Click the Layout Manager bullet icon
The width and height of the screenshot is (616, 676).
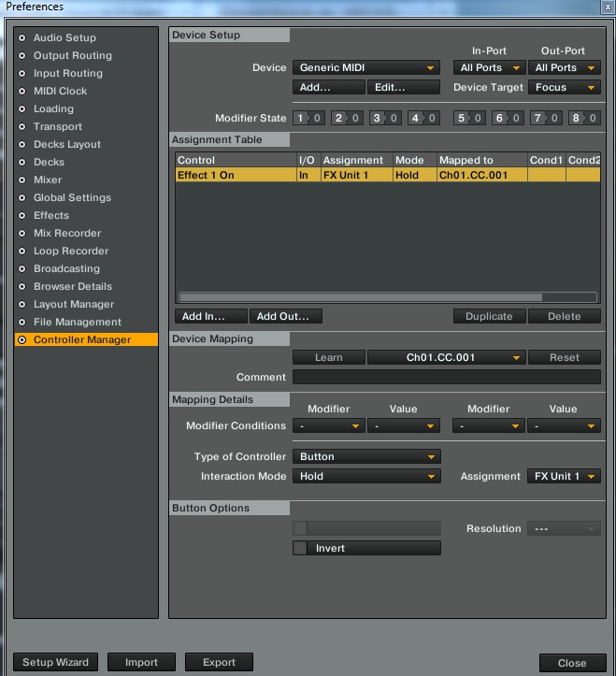(x=22, y=304)
